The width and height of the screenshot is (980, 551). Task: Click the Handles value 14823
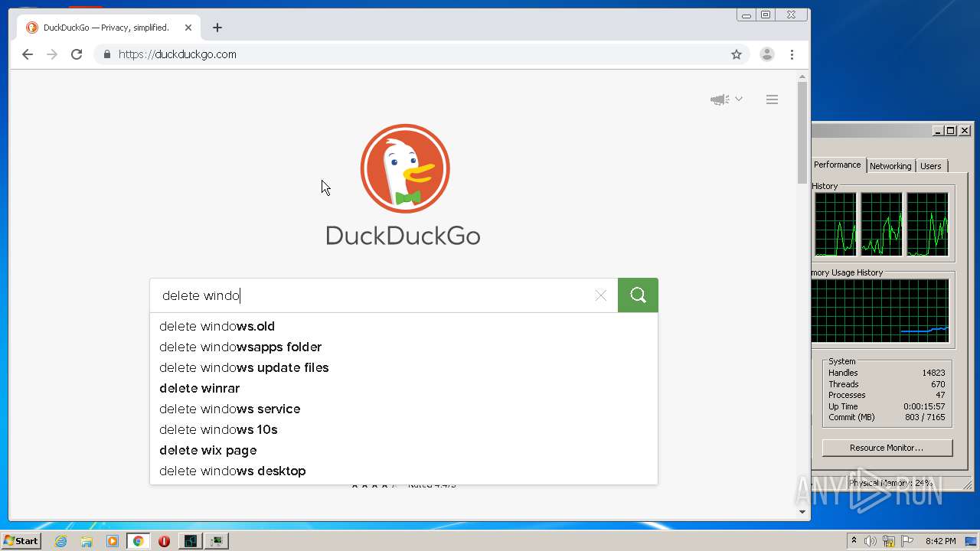click(933, 373)
